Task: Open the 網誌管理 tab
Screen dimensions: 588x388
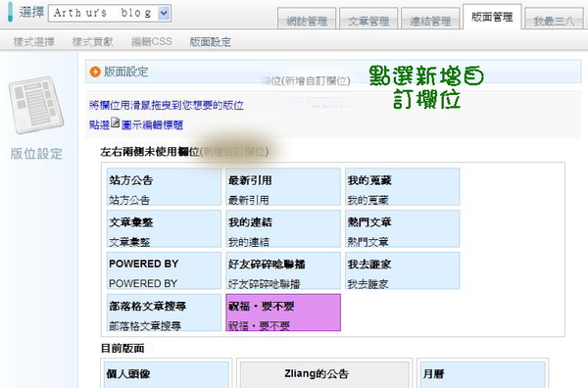Action: click(307, 20)
